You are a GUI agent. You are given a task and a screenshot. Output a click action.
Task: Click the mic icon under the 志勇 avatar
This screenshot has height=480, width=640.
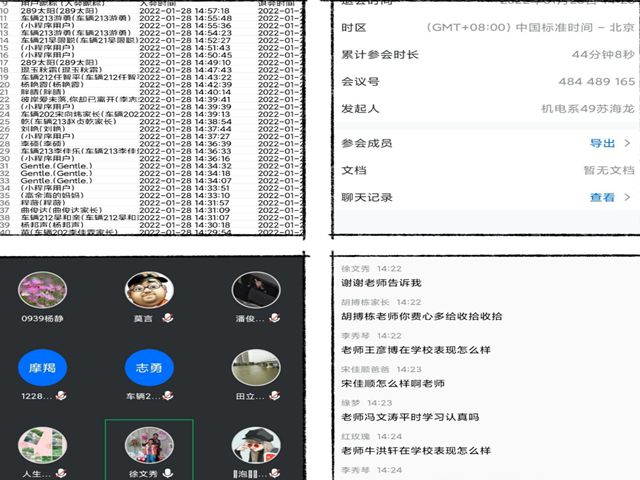[x=169, y=397]
